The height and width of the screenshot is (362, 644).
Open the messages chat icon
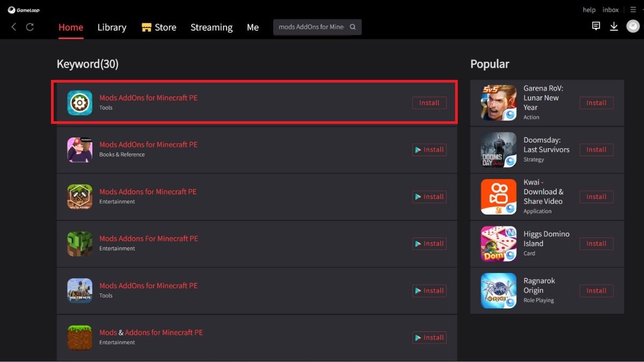pyautogui.click(x=596, y=26)
